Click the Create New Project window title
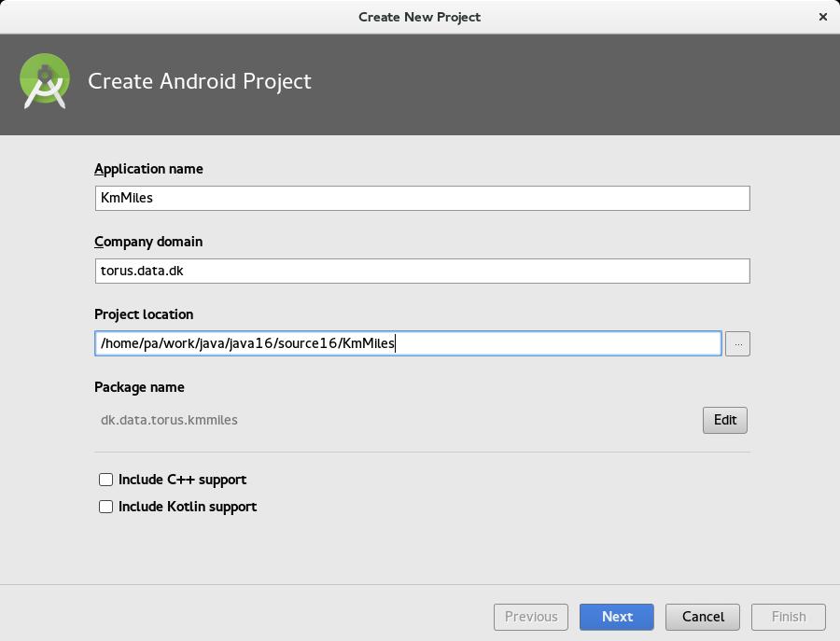The height and width of the screenshot is (641, 840). click(x=419, y=17)
